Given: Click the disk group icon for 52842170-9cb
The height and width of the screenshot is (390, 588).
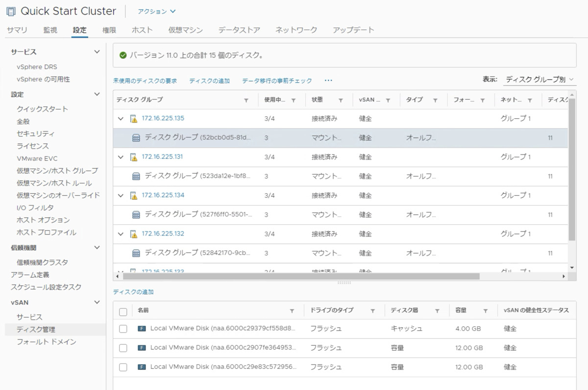Looking at the screenshot, I should (136, 253).
